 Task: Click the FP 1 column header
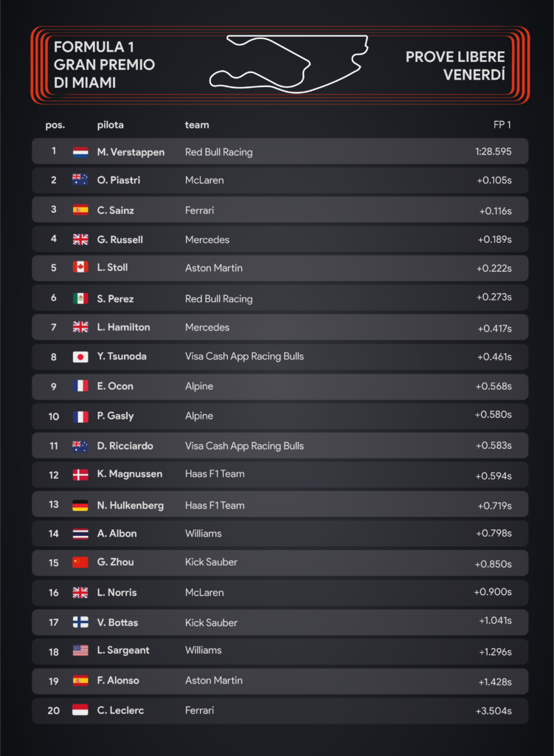(x=502, y=125)
